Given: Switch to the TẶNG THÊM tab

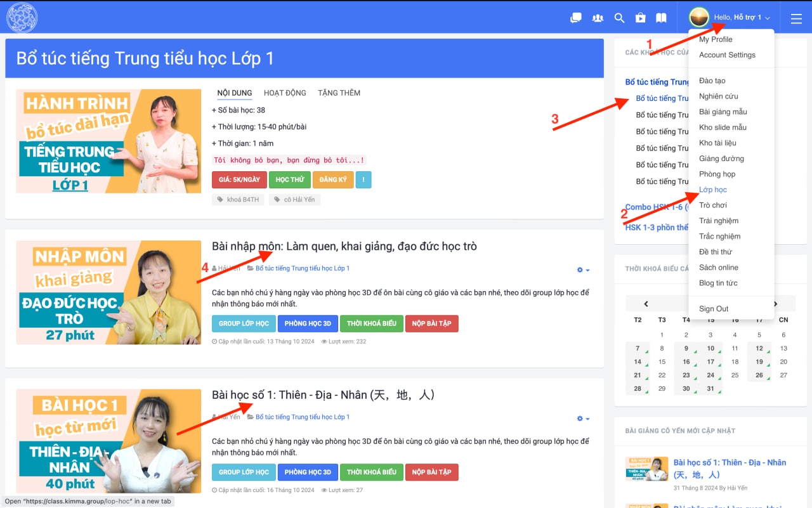Looking at the screenshot, I should 339,93.
